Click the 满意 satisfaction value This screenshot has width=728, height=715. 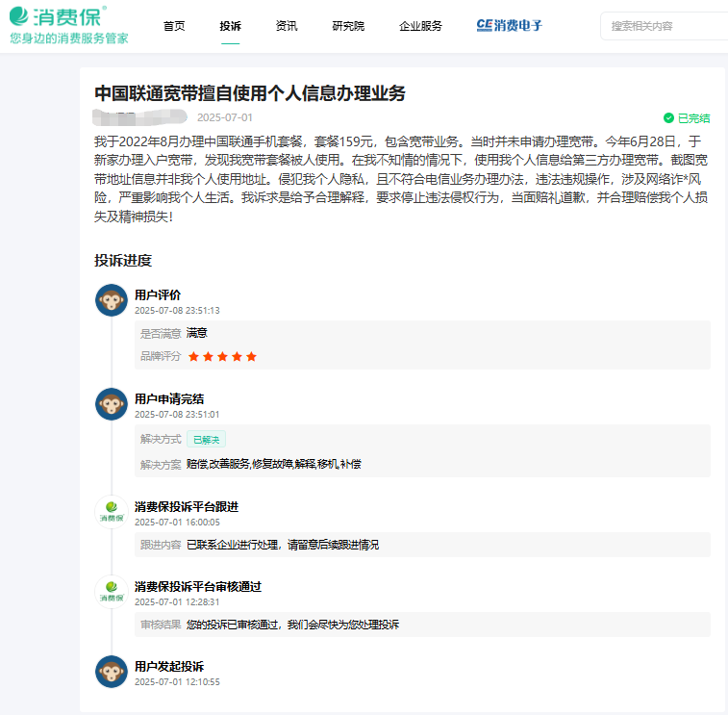pos(197,333)
